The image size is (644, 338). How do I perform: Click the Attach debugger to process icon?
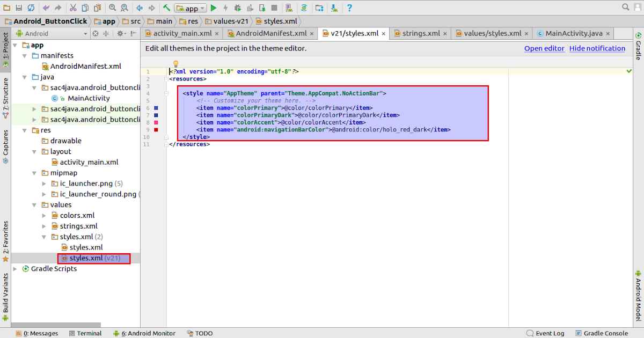(262, 8)
